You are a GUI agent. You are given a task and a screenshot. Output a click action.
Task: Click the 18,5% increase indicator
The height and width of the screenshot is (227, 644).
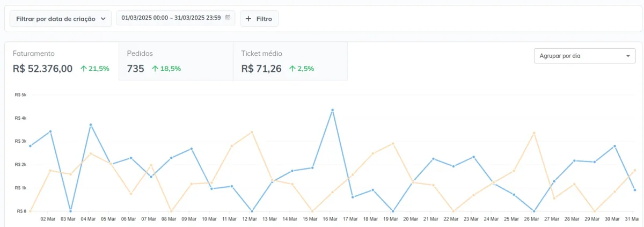166,69
